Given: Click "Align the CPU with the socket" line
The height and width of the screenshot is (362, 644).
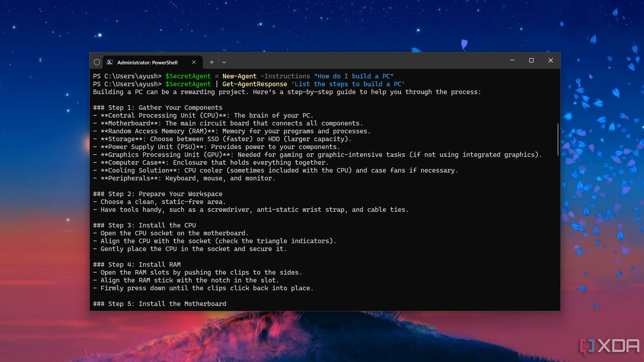Looking at the screenshot, I should coord(215,241).
